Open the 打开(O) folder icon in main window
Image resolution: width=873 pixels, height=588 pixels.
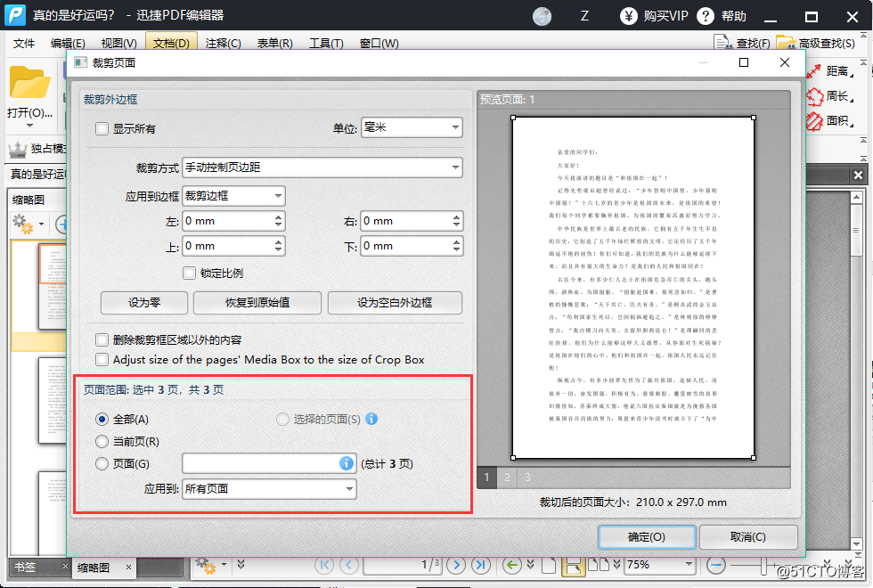point(29,82)
